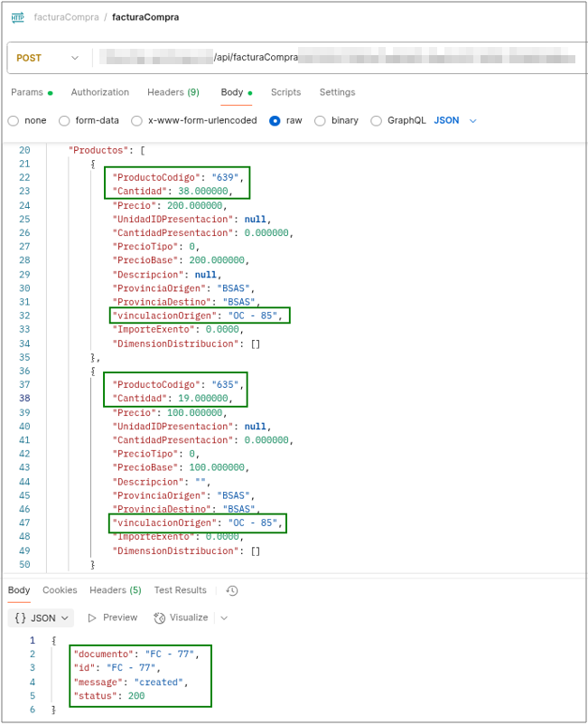Choose x-www-form-urlencoded body type
The image size is (588, 725).
136,120
